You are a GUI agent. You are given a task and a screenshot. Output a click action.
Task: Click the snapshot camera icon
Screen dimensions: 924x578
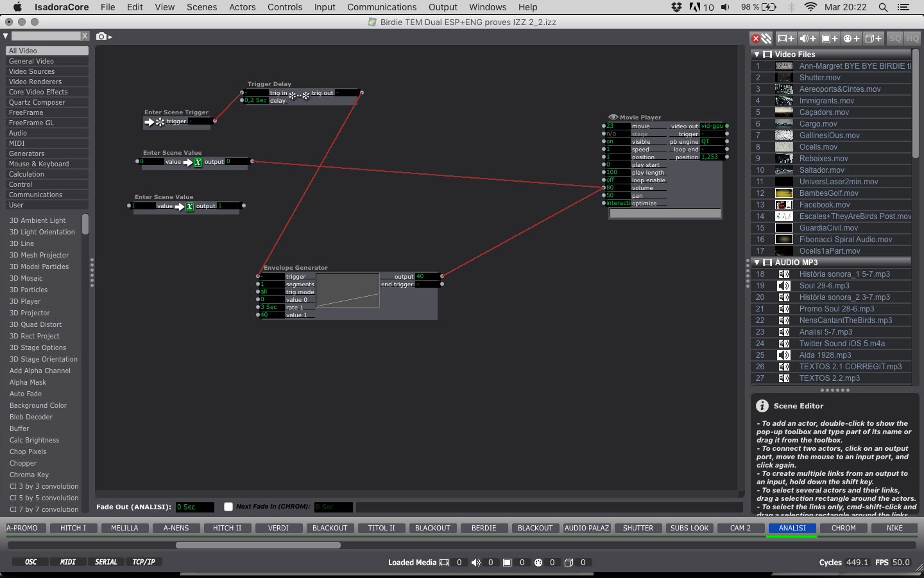[101, 37]
